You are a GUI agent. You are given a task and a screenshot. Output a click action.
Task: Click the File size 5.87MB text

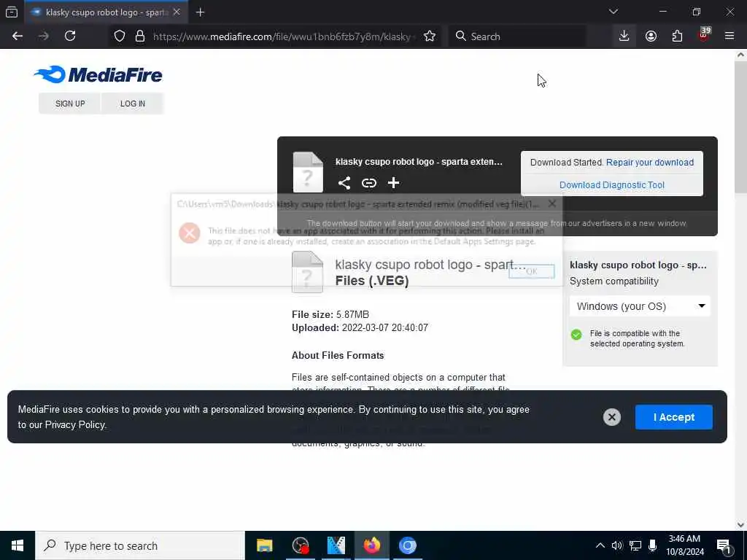330,314
